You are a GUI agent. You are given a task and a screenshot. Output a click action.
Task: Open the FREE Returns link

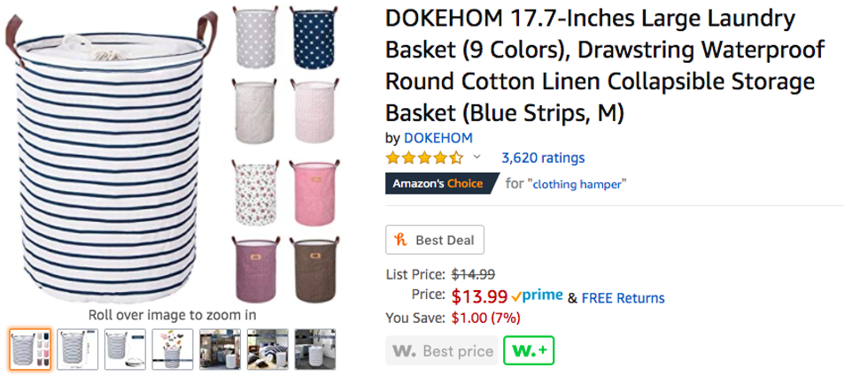[623, 297]
